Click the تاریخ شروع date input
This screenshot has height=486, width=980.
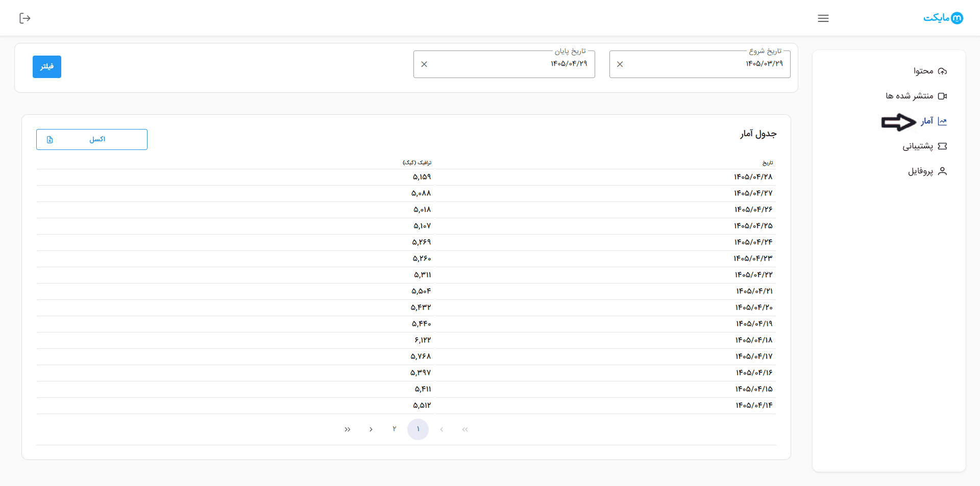point(700,64)
